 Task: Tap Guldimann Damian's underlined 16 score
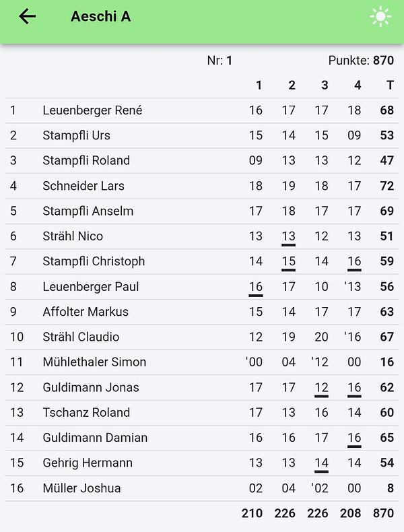coord(354,438)
